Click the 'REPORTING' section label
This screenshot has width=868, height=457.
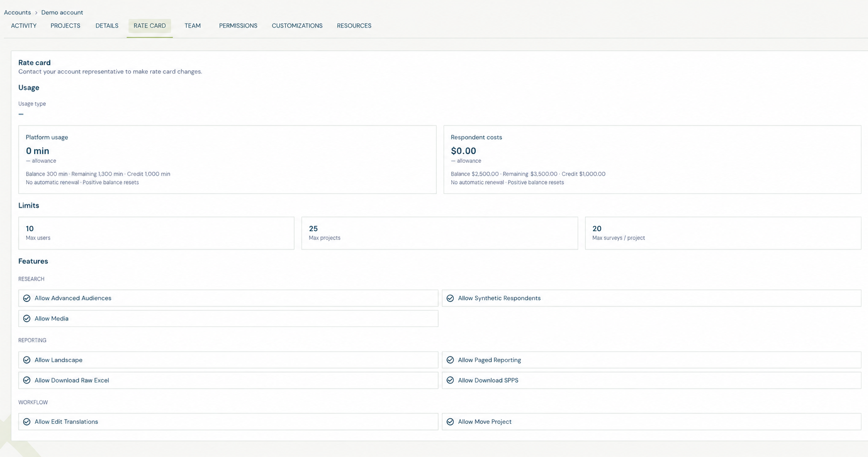tap(32, 340)
